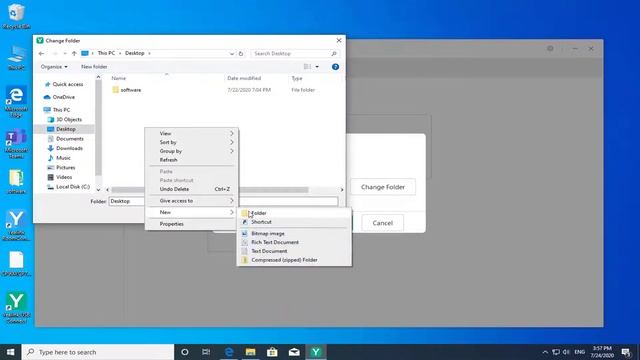Click the search magnifier in Search Desktop

tap(333, 53)
